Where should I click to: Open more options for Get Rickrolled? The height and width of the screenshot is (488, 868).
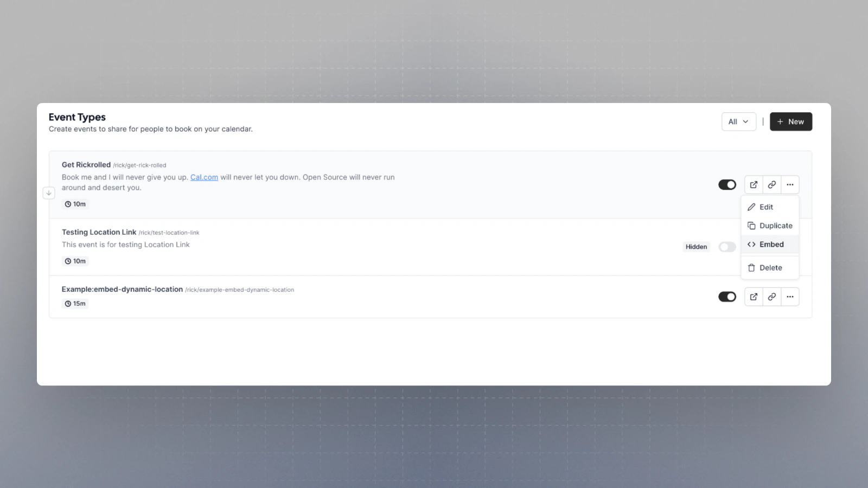790,184
